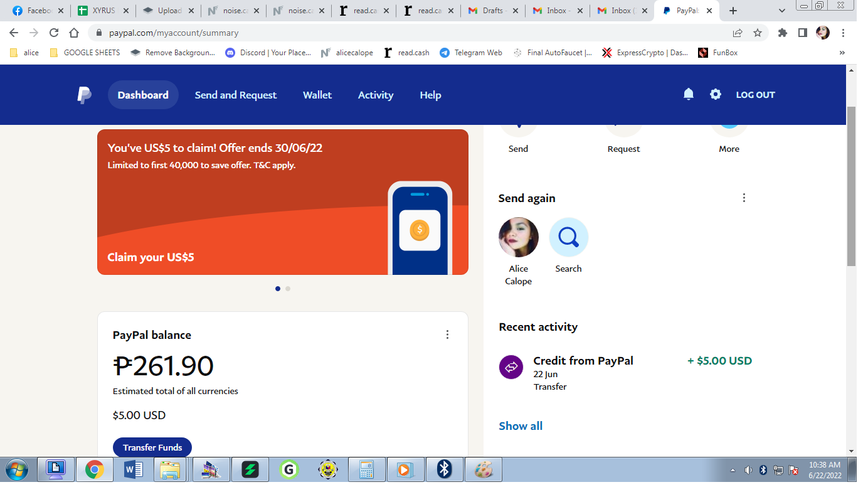The image size is (868, 492).
Task: Select the second banner carousel dot
Action: (x=288, y=289)
